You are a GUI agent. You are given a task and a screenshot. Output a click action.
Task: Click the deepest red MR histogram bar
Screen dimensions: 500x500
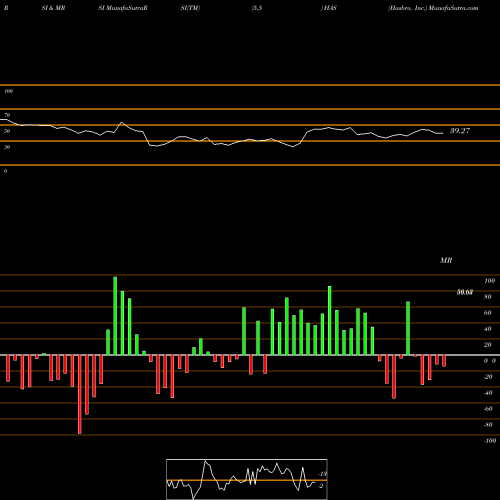(79, 394)
